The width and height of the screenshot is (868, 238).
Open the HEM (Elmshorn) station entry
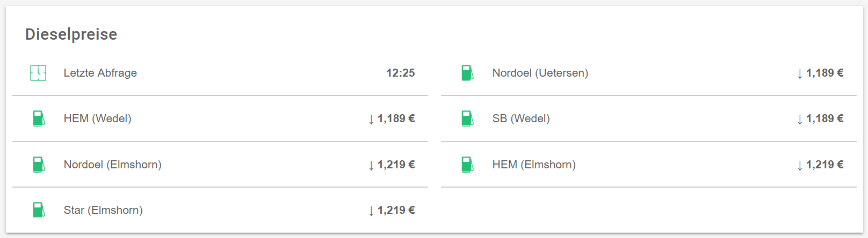[x=533, y=165]
